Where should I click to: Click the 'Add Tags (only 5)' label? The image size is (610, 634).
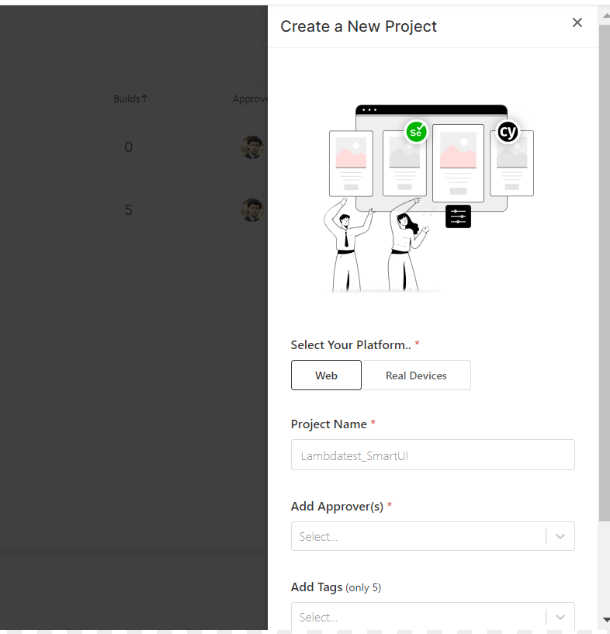tap(336, 587)
